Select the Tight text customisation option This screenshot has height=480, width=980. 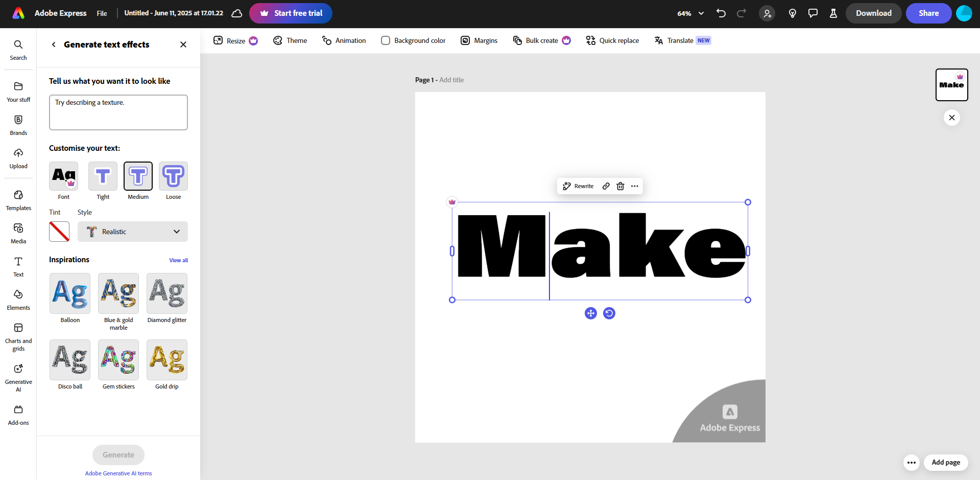[x=102, y=176]
